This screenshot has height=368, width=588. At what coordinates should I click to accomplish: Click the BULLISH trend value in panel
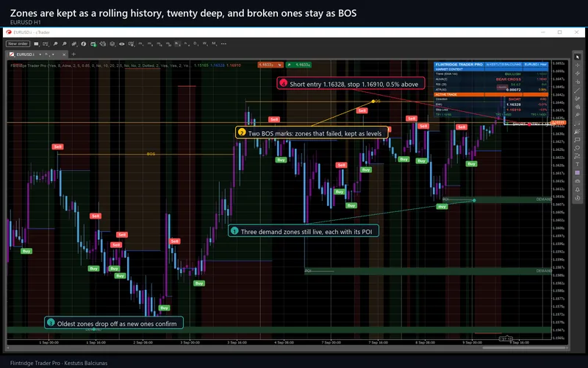512,74
